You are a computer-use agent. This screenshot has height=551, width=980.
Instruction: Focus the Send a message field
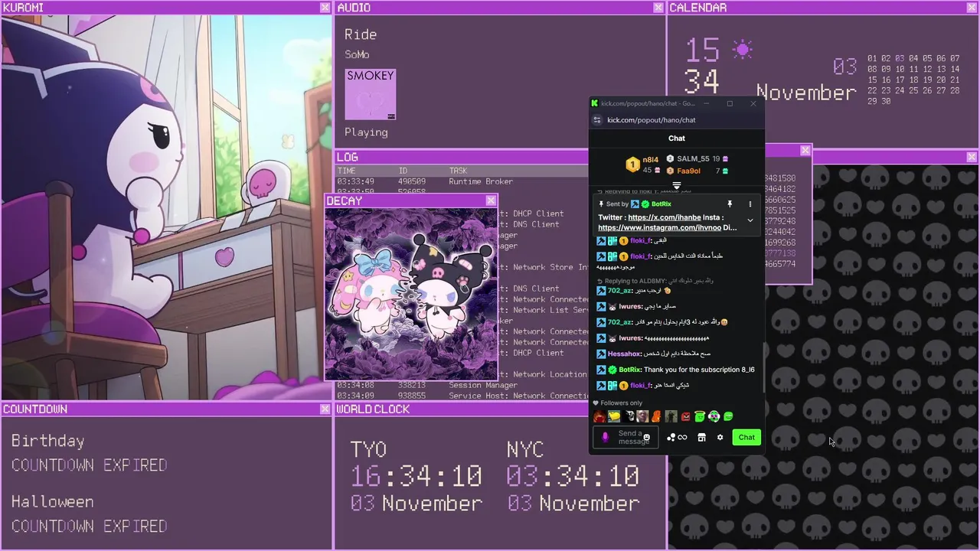626,438
